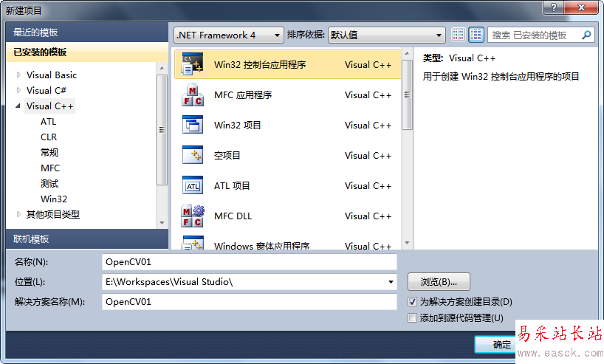
Task: Collapse the Visual C++ tree node
Action: coord(18,106)
